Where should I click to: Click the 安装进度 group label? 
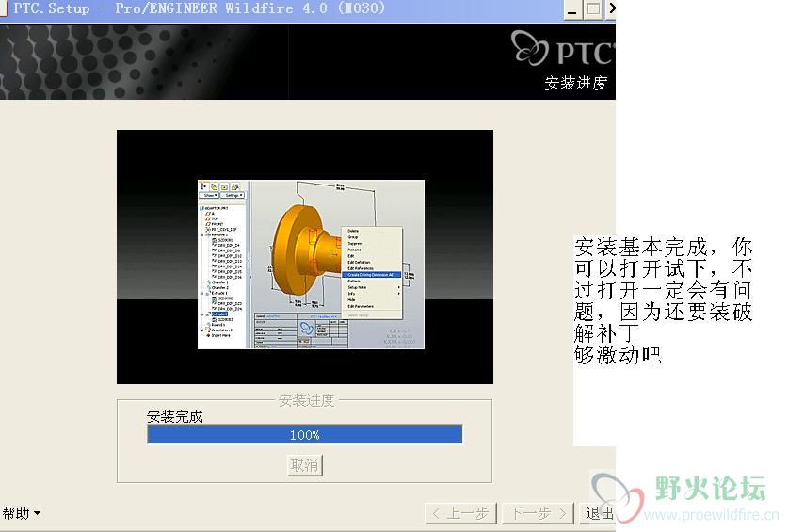click(x=306, y=400)
